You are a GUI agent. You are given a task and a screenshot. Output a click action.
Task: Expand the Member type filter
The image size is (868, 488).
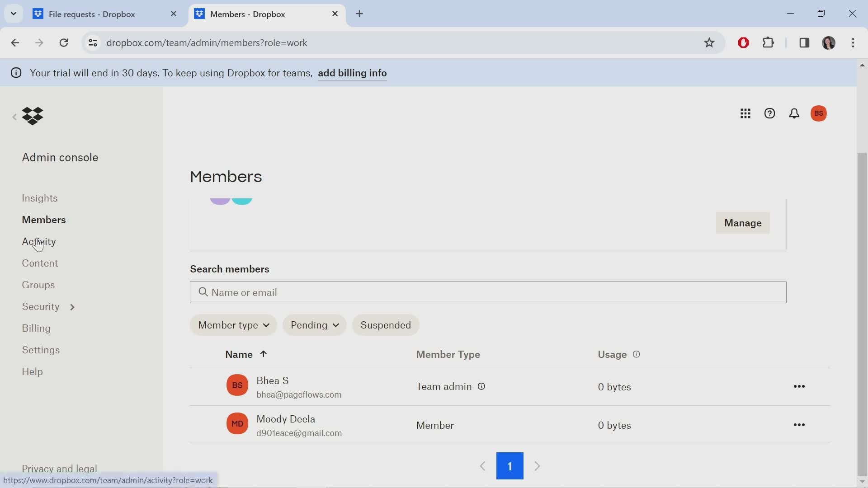[233, 325]
